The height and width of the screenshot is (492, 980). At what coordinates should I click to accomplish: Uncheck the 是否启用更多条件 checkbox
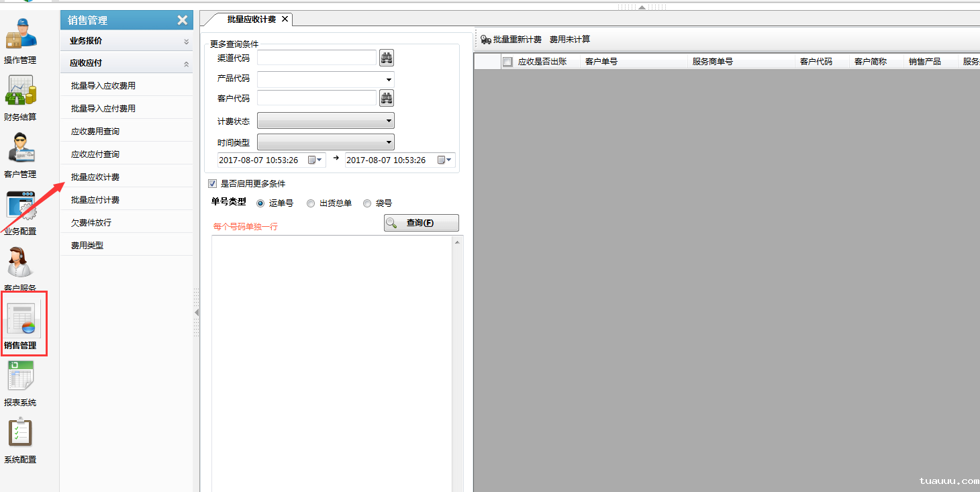pos(212,183)
